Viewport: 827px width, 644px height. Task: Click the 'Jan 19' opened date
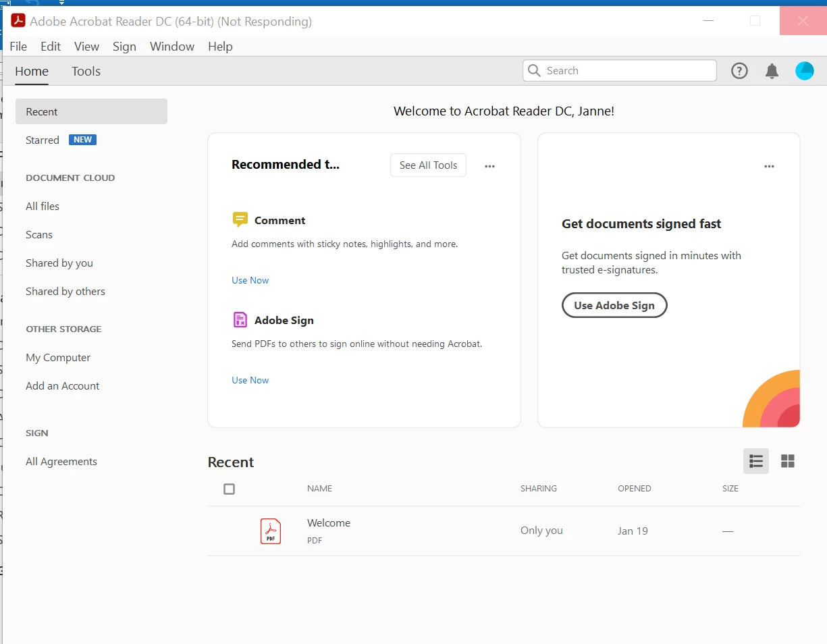point(633,531)
